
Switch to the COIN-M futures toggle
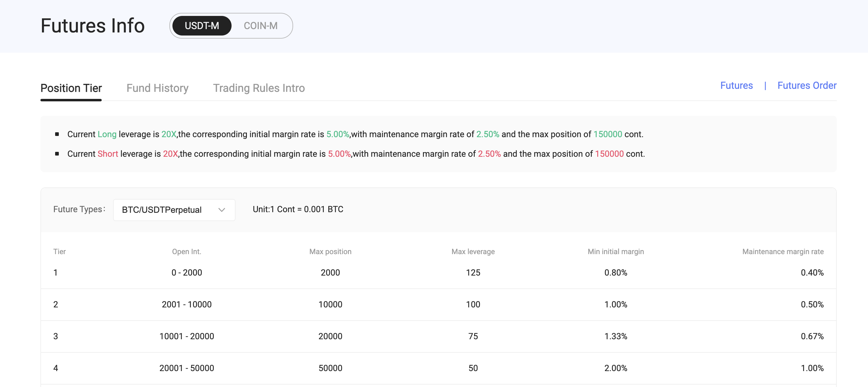260,26
